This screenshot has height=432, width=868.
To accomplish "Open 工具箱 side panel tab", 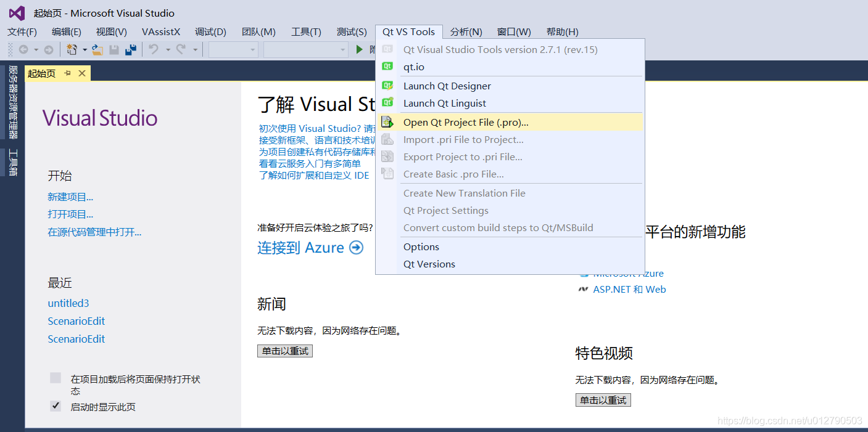I will pos(12,163).
